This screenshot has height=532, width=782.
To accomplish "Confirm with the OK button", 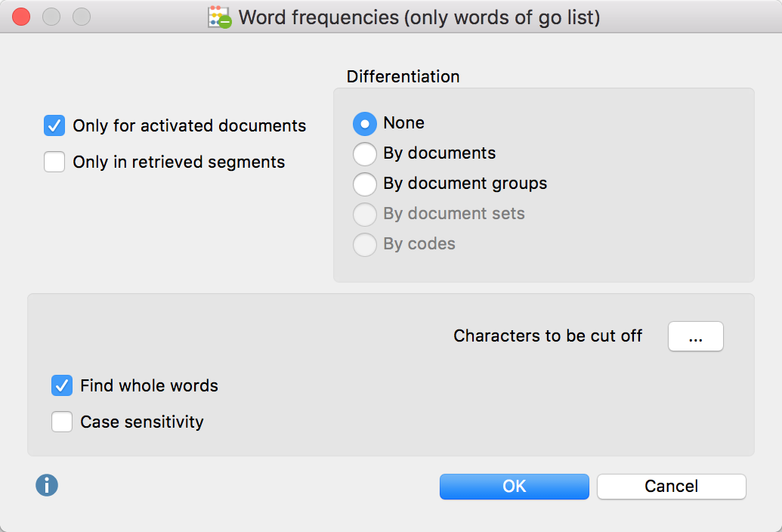I will coord(515,486).
